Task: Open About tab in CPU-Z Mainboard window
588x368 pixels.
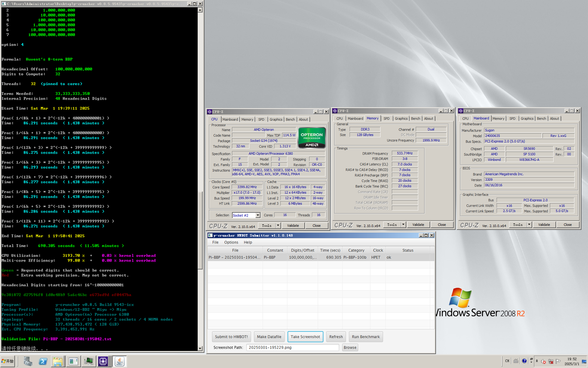Action: 554,119
